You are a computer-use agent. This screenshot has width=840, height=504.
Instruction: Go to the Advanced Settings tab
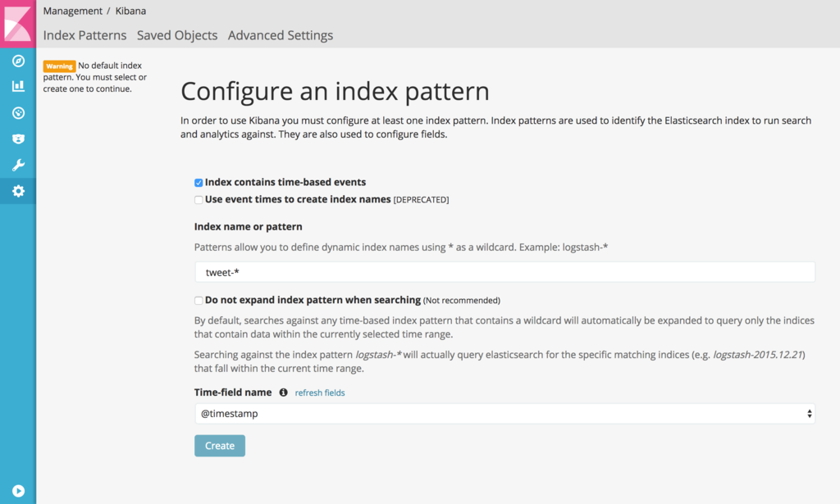(x=281, y=35)
